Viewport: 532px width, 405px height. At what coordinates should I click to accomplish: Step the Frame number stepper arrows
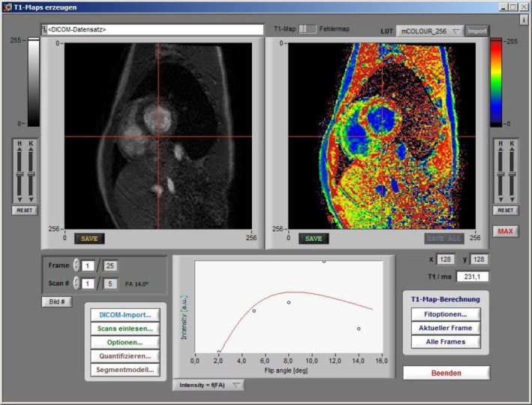[77, 265]
